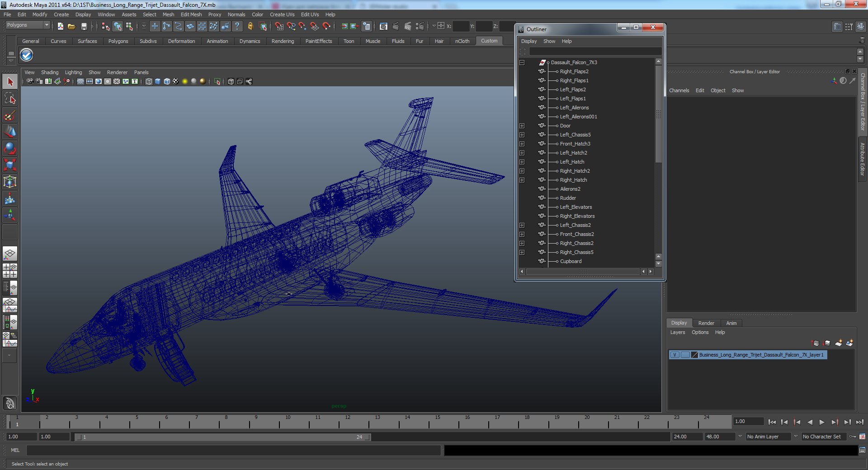Open the Polygons menu set dropdown
This screenshot has width=868, height=470.
coord(28,25)
